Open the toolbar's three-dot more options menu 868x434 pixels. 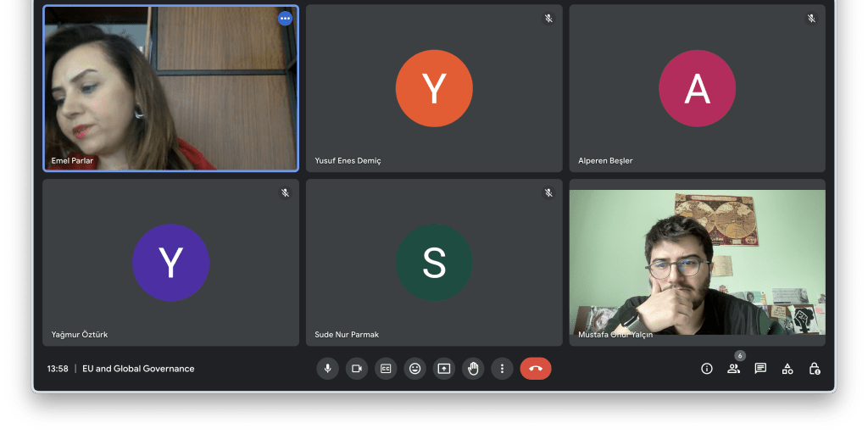coord(502,369)
